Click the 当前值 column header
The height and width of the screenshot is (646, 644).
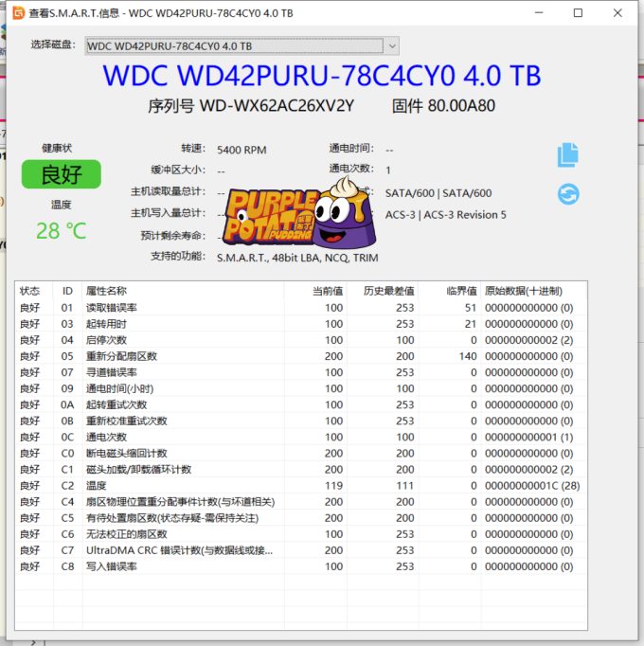pyautogui.click(x=315, y=291)
